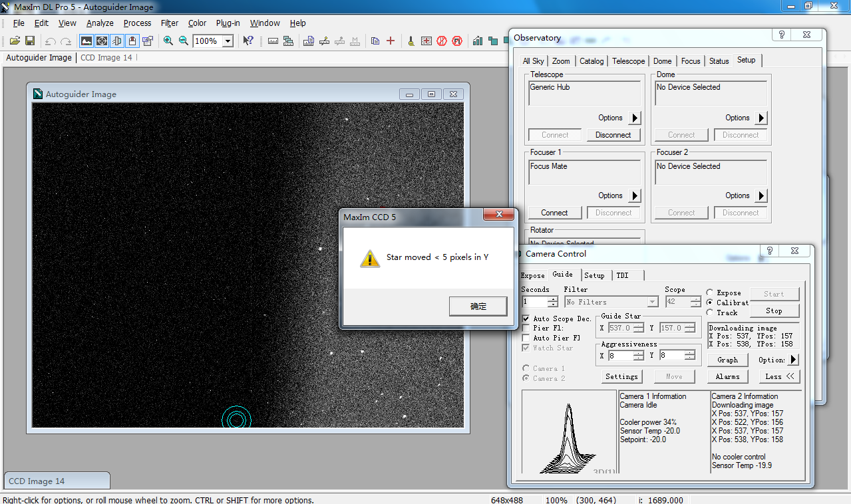This screenshot has width=851, height=504.
Task: Click the Stop button in Camera Control
Action: point(774,311)
